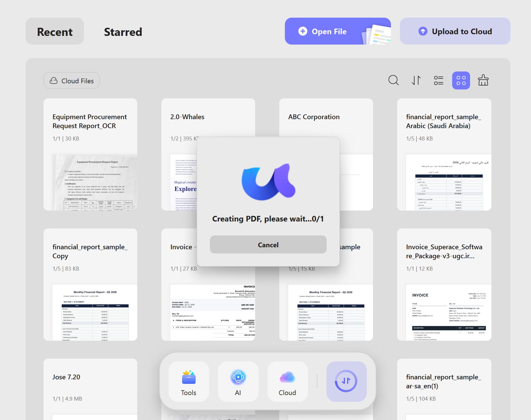Click the 1/5 | 83 KB file info

click(x=66, y=269)
